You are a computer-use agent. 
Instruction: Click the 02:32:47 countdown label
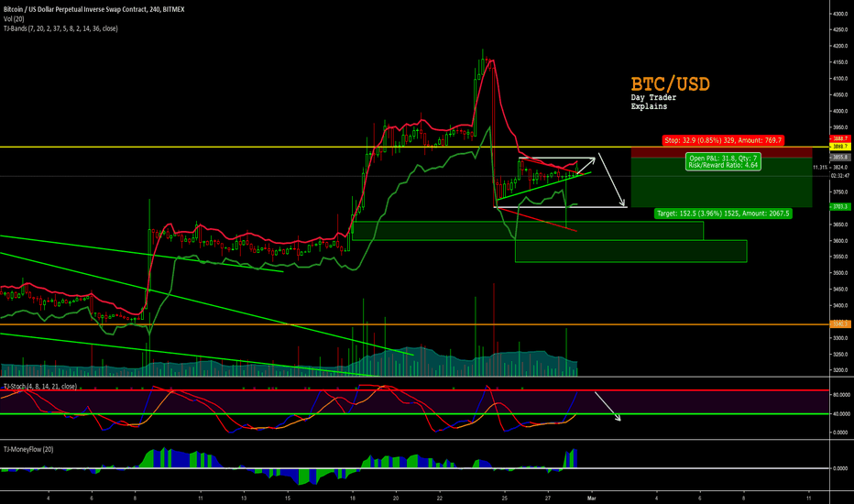tap(840, 175)
